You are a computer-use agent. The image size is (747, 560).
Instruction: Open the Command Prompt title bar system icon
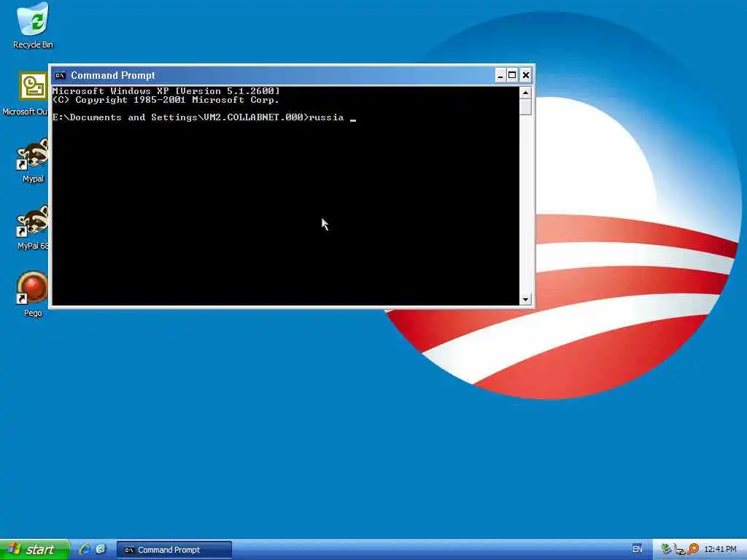click(x=60, y=75)
